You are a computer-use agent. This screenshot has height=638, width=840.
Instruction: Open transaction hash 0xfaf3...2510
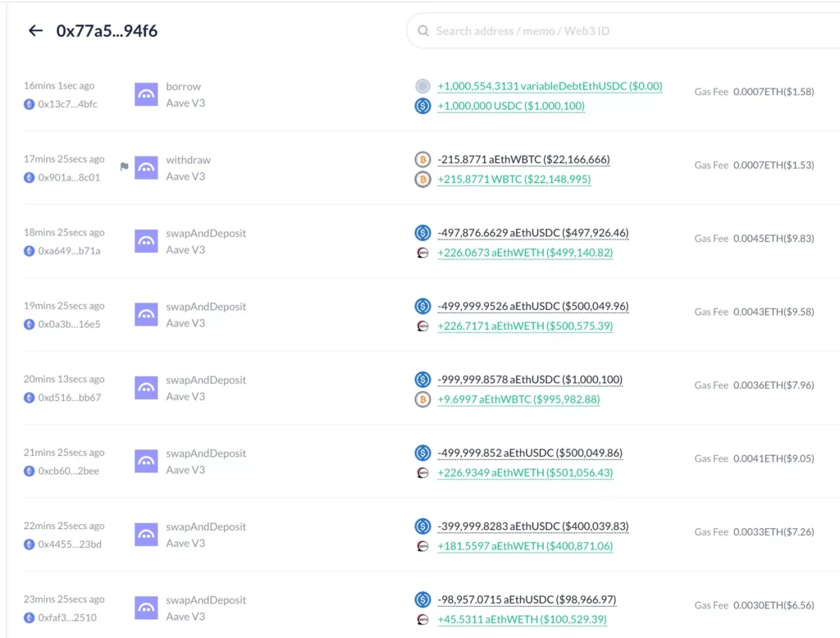coord(67,617)
